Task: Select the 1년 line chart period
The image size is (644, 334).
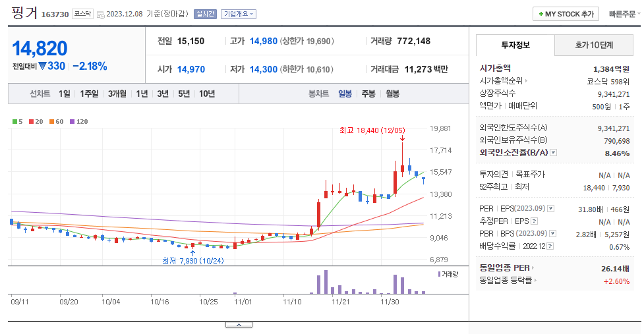Action: click(142, 94)
